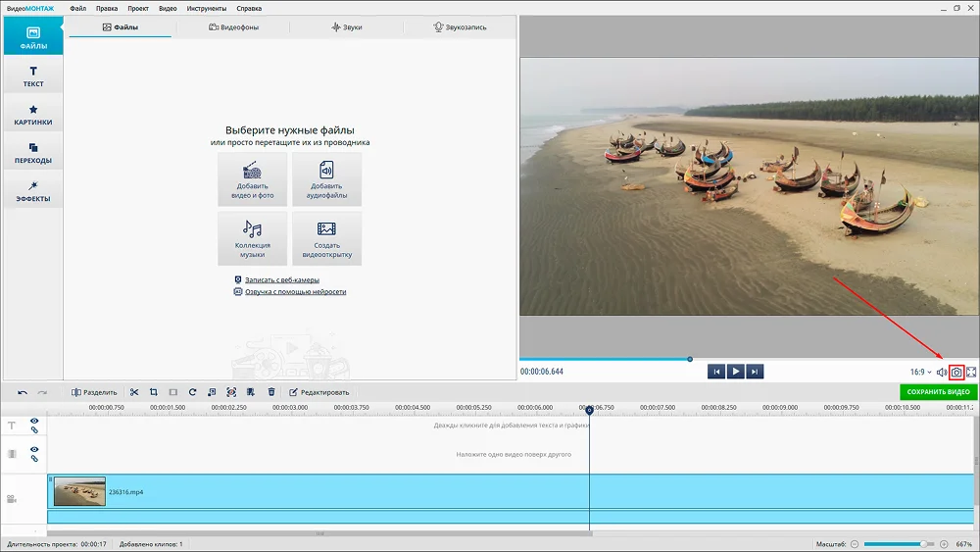Switch to the Звукозапись tab

pos(460,27)
